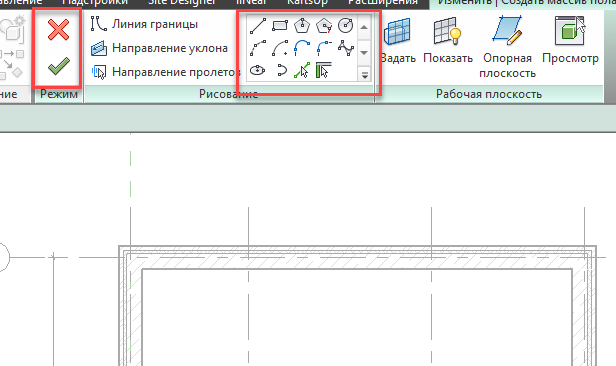The width and height of the screenshot is (616, 366).
Task: Choose the Circumscribed Polygon draw tool
Action: pyautogui.click(x=324, y=26)
